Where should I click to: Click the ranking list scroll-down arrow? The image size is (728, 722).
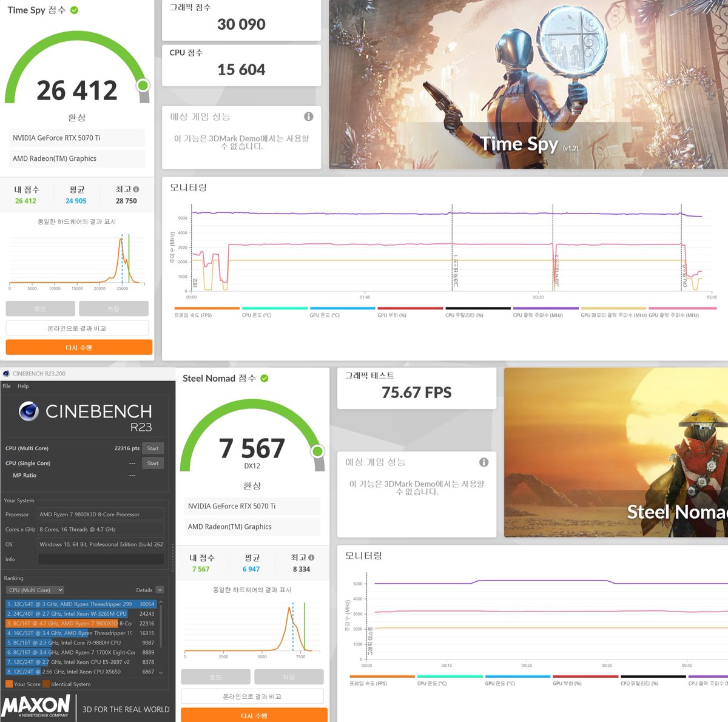coord(161,673)
